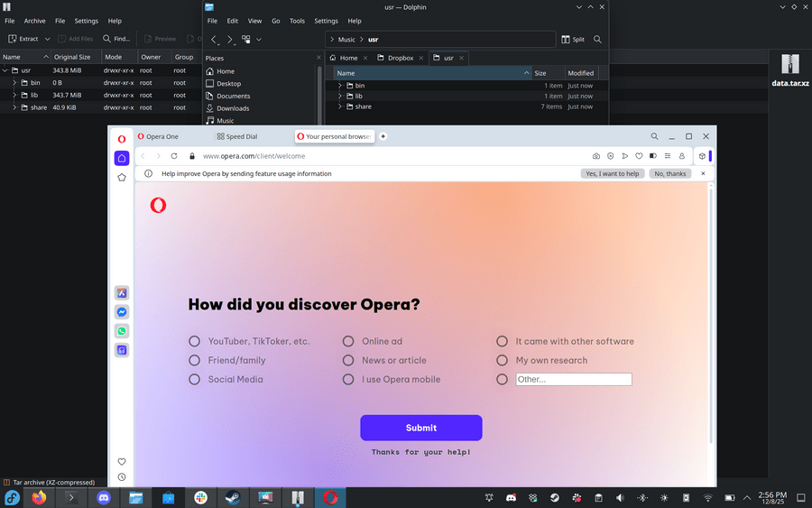
Task: Select "My own research" radio button
Action: pyautogui.click(x=503, y=360)
